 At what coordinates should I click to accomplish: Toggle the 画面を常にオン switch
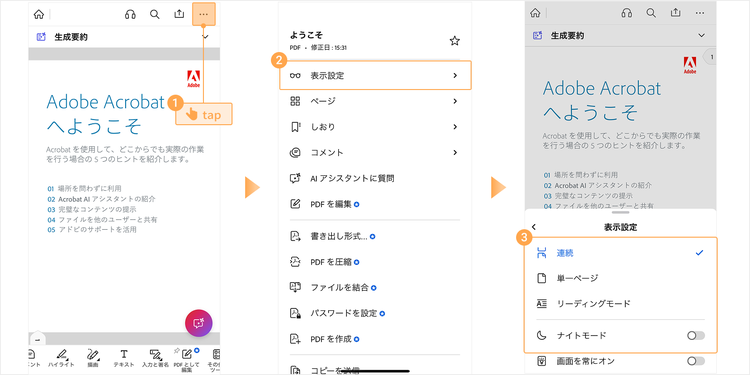(x=695, y=361)
